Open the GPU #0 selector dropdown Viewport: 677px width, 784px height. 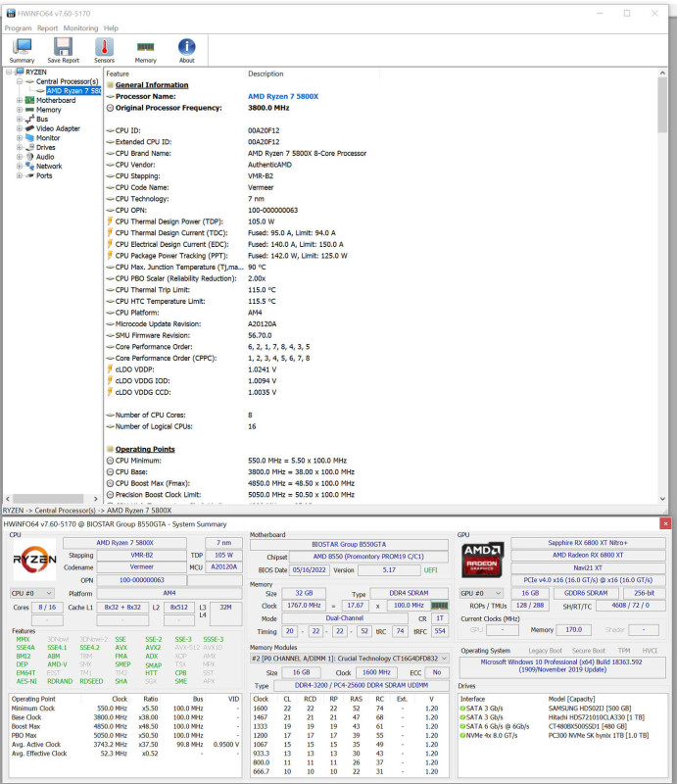point(481,593)
